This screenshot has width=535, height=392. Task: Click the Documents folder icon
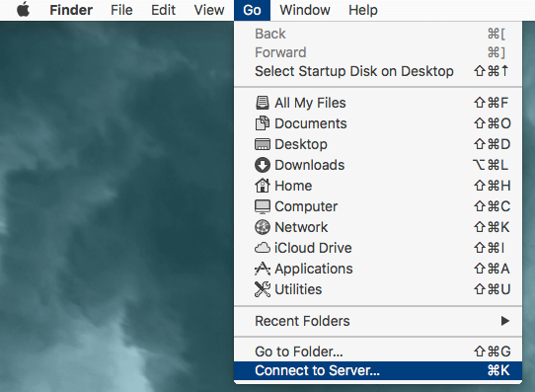click(262, 123)
